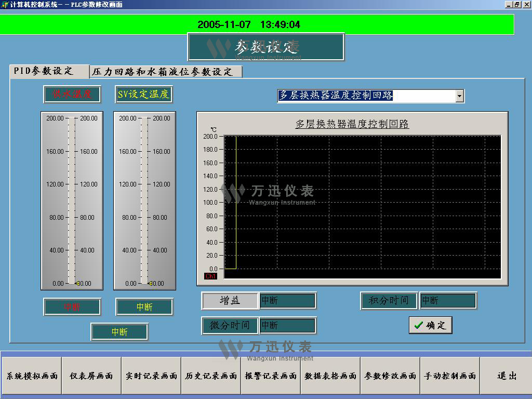Open the 报警记录画面 alarm screen
532x399 pixels.
pos(270,376)
